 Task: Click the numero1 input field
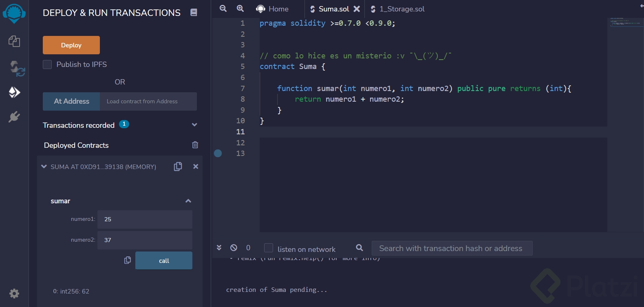tap(145, 219)
